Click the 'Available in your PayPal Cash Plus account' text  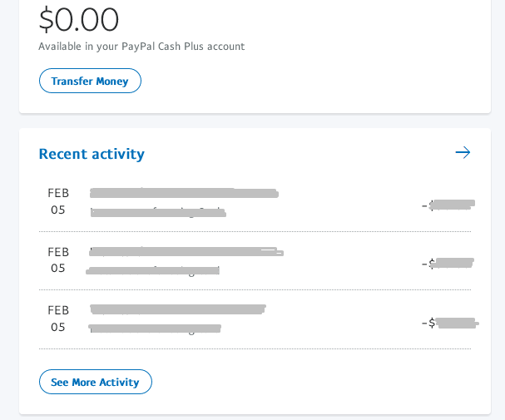point(141,47)
